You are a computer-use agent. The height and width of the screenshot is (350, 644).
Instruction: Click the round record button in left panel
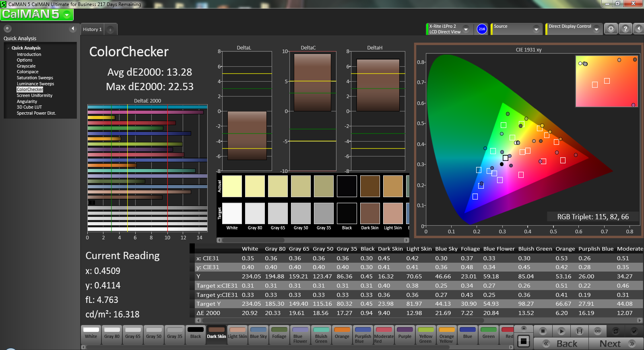click(x=8, y=29)
